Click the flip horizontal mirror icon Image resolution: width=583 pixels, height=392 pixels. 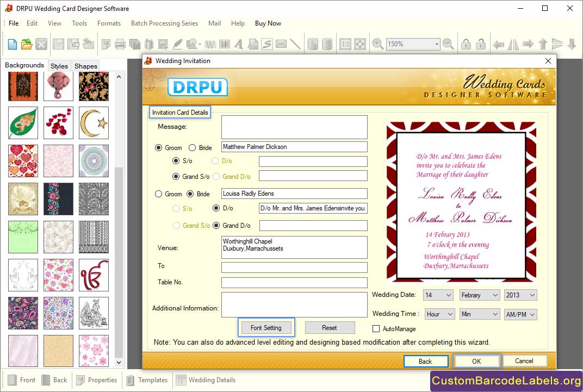coord(513,44)
